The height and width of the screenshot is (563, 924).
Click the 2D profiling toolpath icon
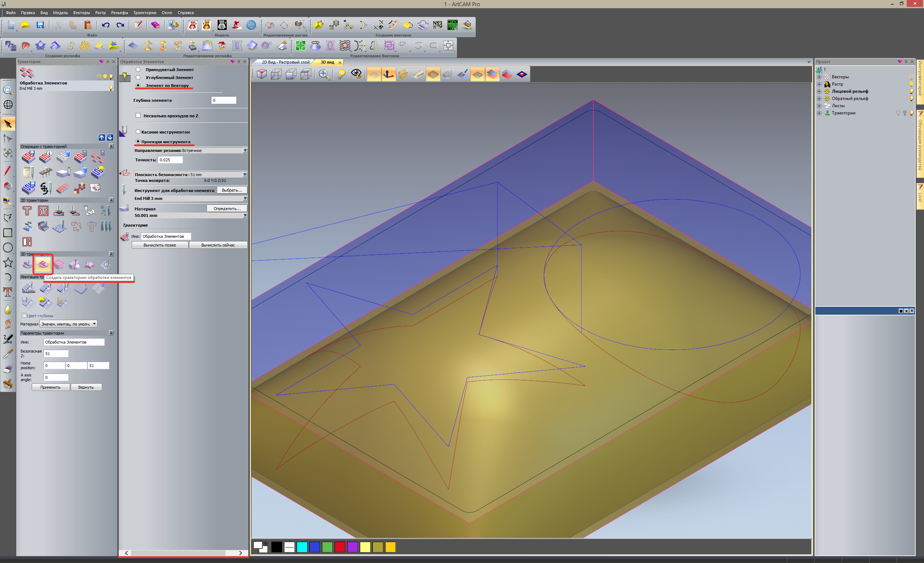tap(27, 211)
